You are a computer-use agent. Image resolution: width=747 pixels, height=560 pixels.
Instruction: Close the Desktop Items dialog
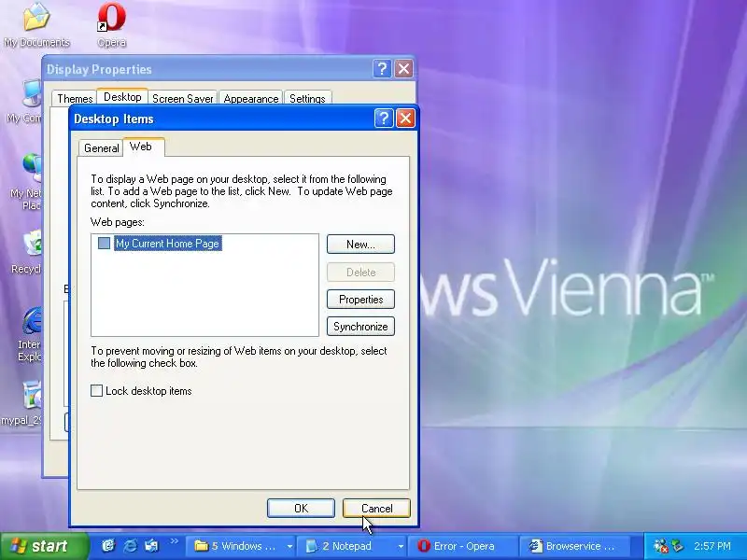pos(405,119)
